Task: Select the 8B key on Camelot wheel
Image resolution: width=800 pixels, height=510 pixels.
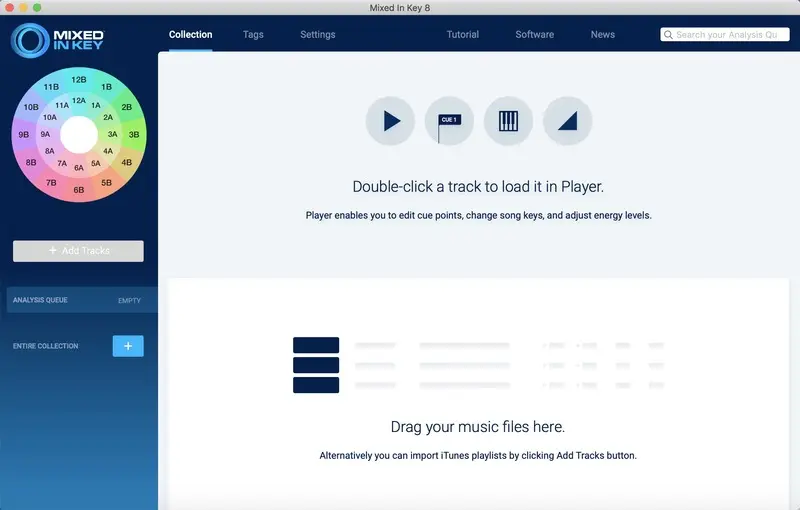Action: tap(31, 162)
